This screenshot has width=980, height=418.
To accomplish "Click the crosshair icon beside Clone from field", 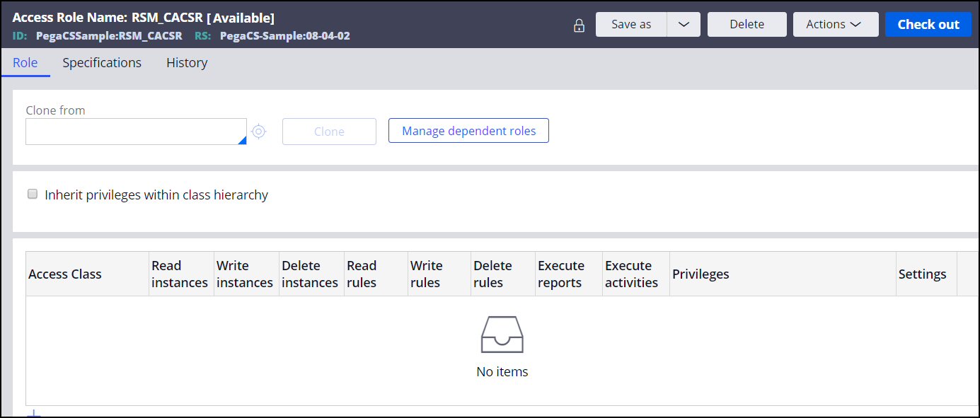I will [x=259, y=132].
